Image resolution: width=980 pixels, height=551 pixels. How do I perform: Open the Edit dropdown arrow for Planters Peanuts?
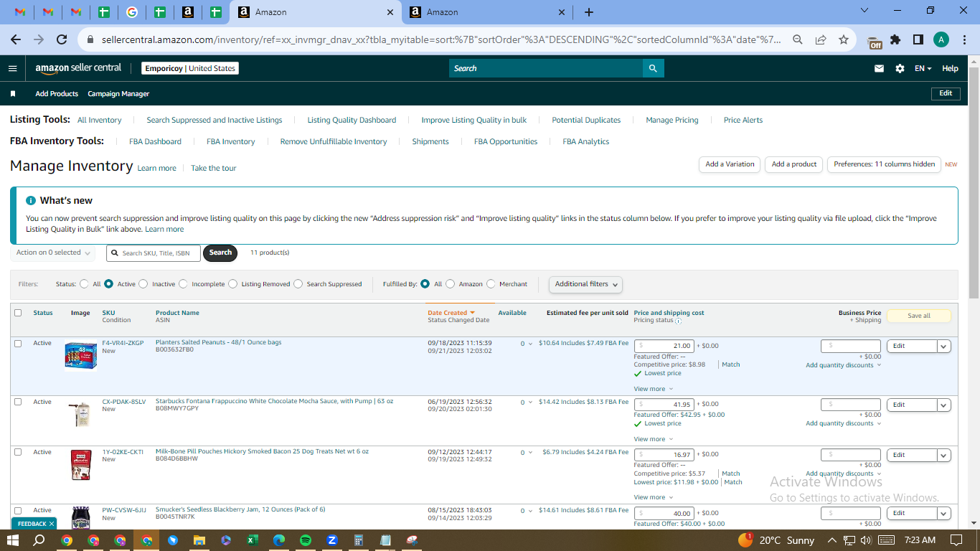(x=944, y=346)
